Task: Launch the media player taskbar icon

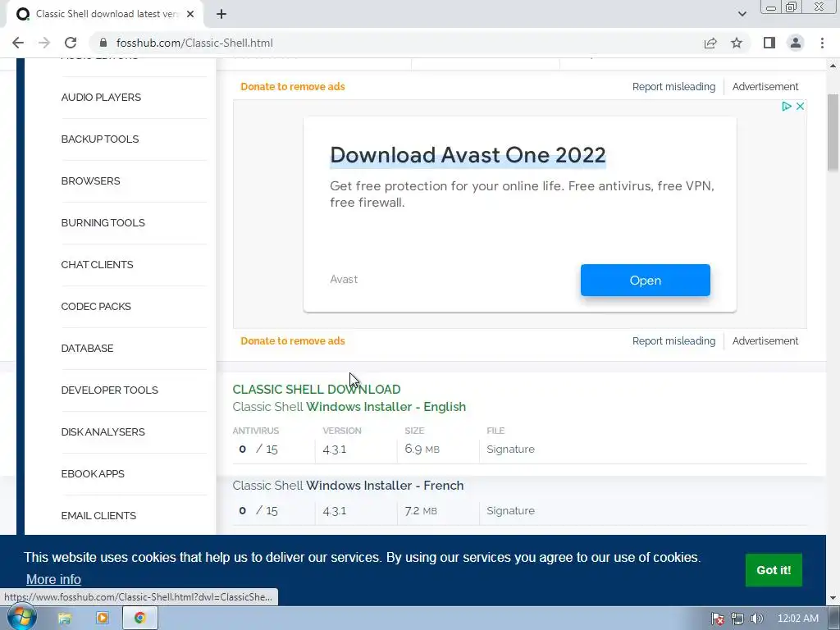Action: 102,619
